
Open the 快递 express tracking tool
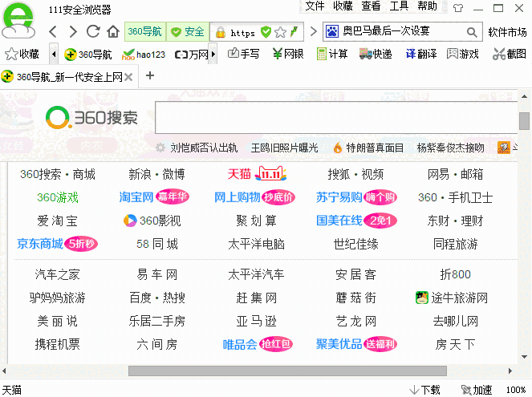(376, 54)
